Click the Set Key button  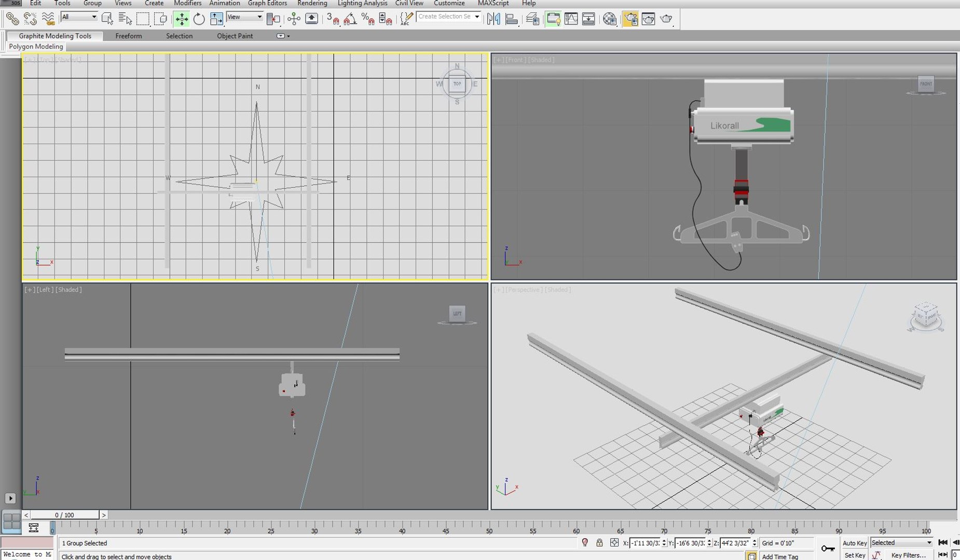(x=854, y=555)
